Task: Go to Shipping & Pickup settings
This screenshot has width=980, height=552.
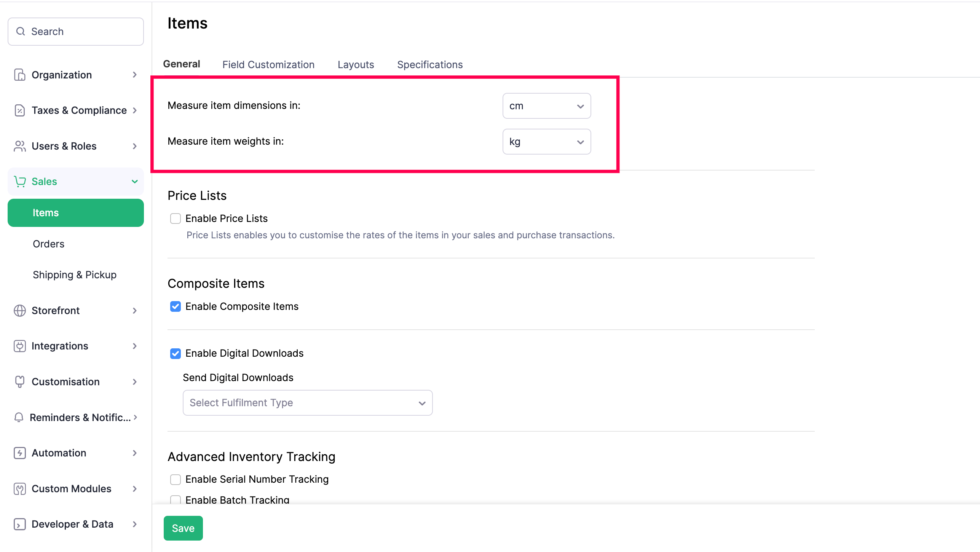Action: pos(75,275)
